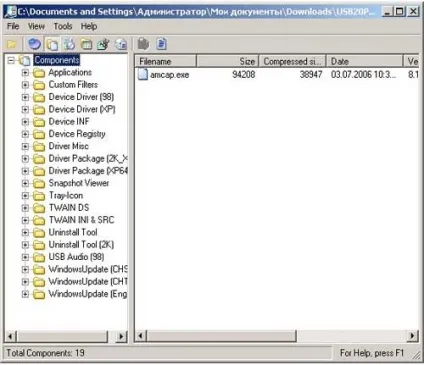
Task: Click file list left scroll arrow
Action: 140,336
